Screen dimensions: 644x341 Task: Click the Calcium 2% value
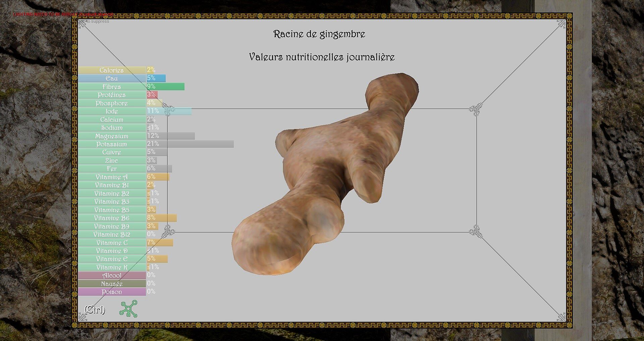pos(151,119)
